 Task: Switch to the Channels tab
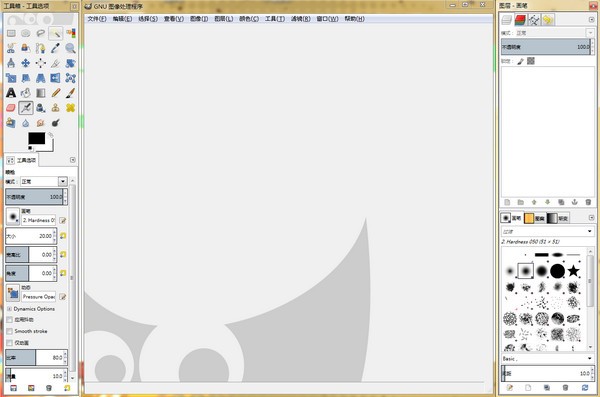pyautogui.click(x=520, y=20)
